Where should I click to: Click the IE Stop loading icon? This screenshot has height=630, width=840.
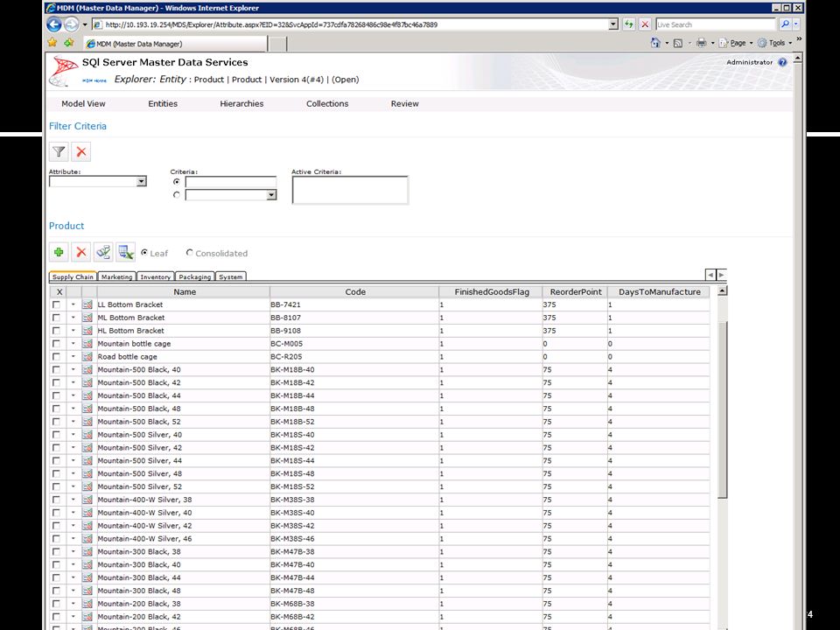[x=645, y=24]
